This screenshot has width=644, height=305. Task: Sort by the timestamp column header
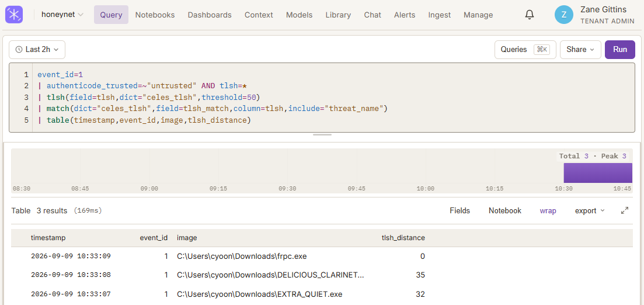tap(48, 238)
